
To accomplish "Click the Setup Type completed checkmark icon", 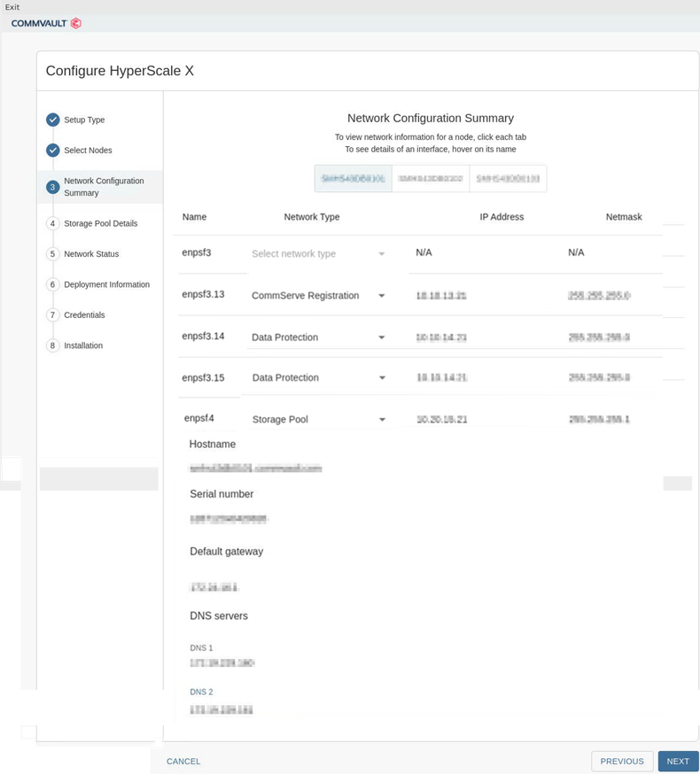I will [53, 120].
